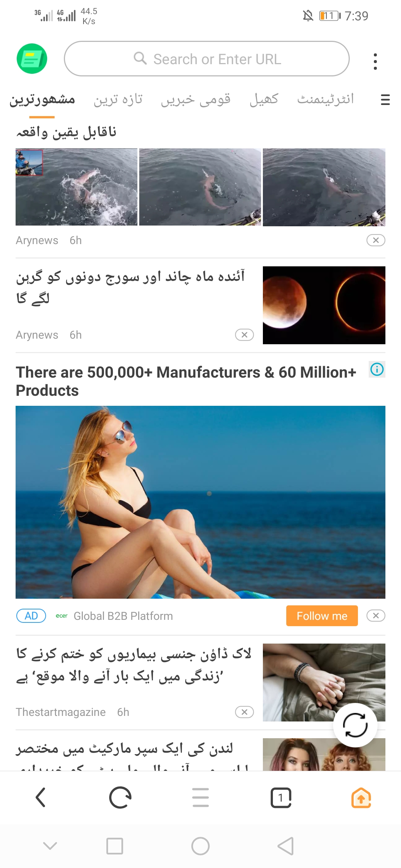Open the three-dot overflow menu

(x=375, y=61)
